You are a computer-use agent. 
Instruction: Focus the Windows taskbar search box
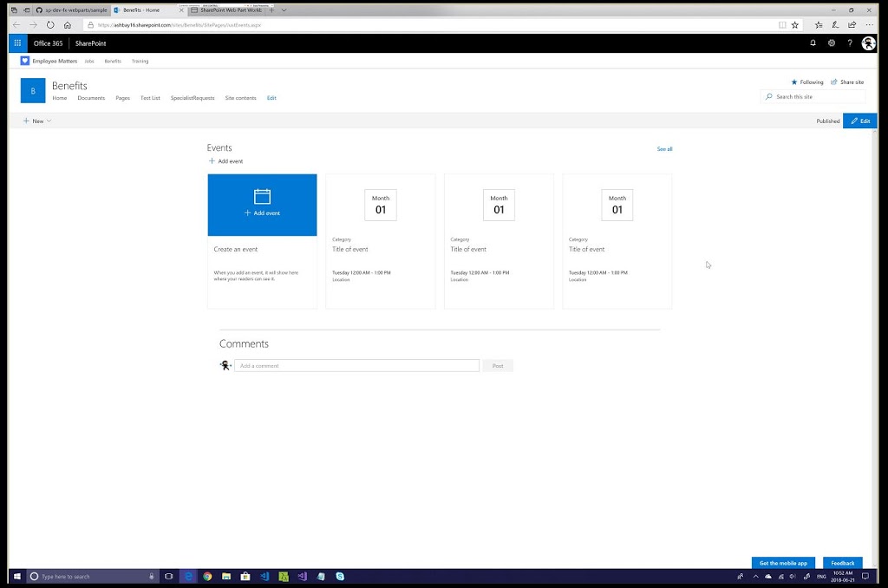pyautogui.click(x=92, y=576)
